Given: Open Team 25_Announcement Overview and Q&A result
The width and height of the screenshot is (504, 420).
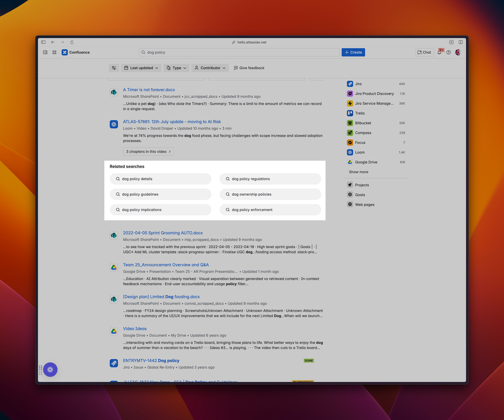Looking at the screenshot, I should coord(166,265).
